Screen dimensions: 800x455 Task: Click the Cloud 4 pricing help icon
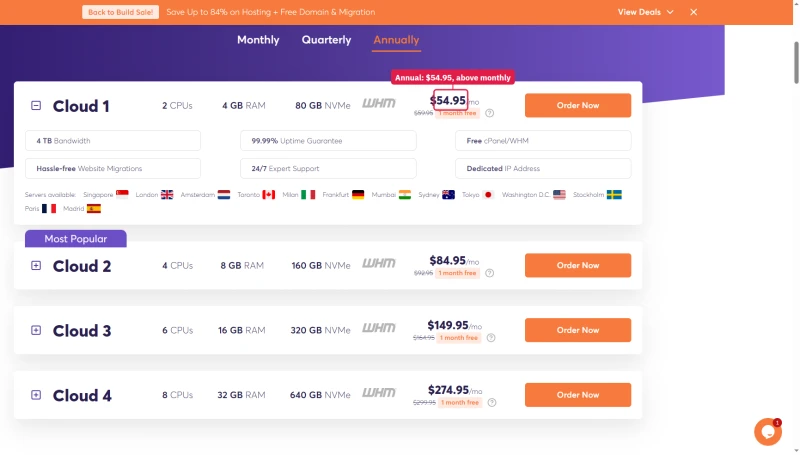tap(492, 402)
